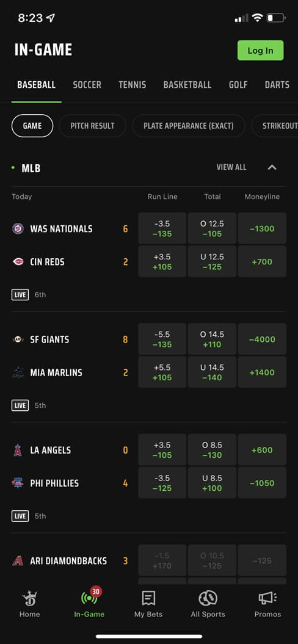Tap the Arizona Diamondbacks team logo

[18, 560]
